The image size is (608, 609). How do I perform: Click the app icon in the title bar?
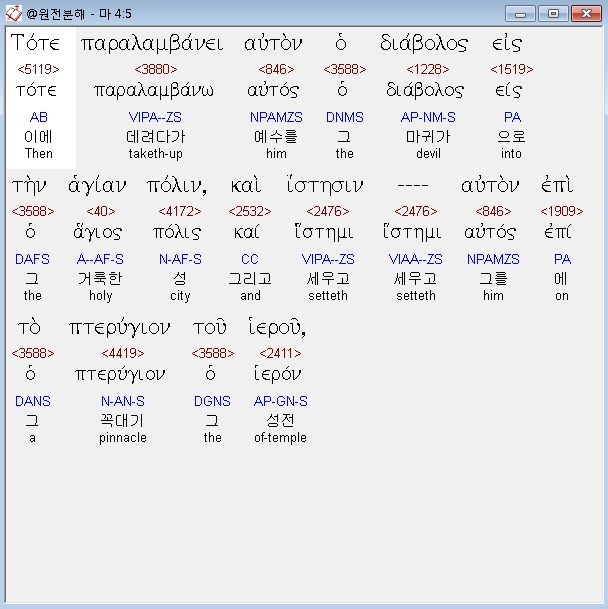click(x=14, y=14)
